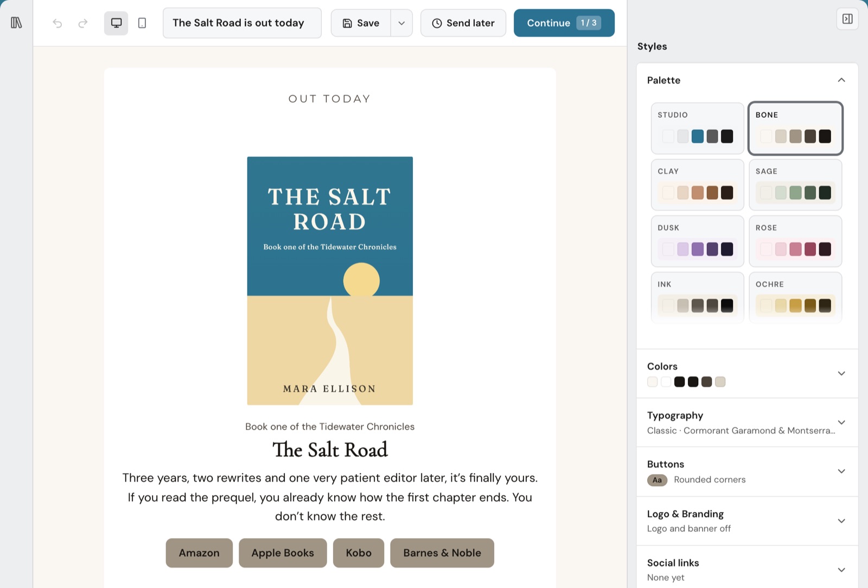The image size is (868, 588).
Task: Click the last Colors beige swatch
Action: point(720,382)
